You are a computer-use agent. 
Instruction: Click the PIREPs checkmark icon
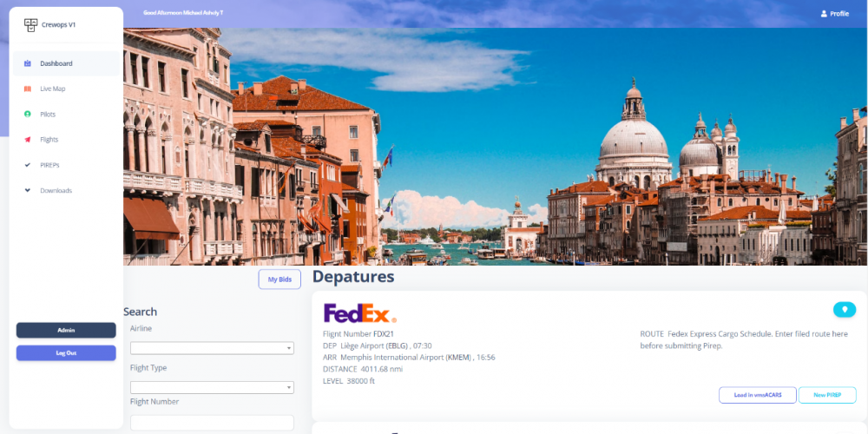coord(28,165)
